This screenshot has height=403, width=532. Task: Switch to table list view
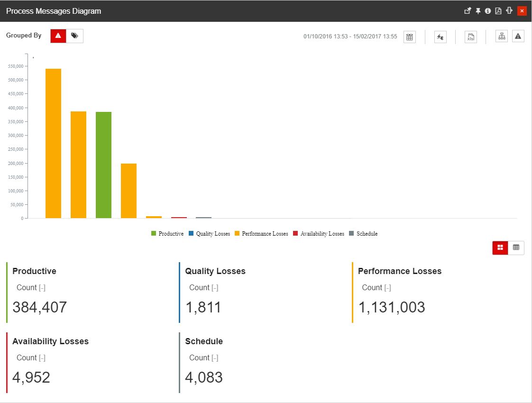[516, 247]
